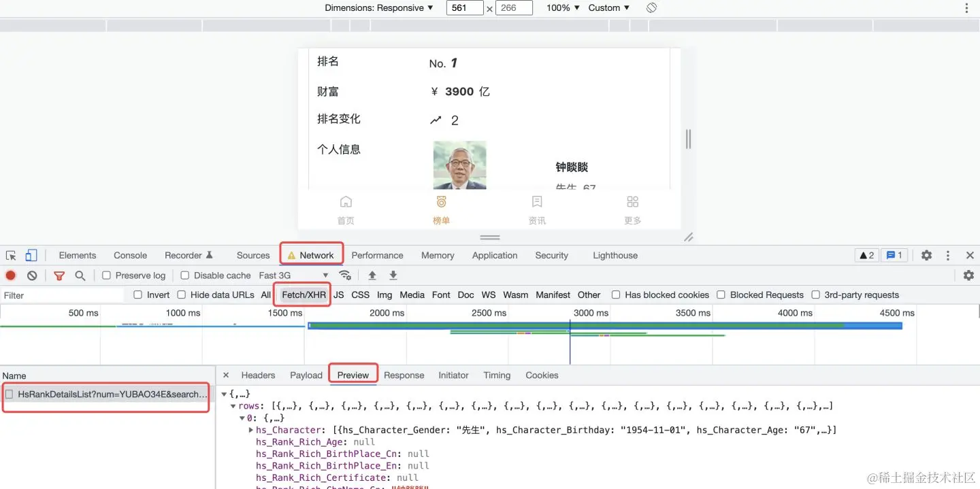Switch to the Elements tab
Screen dimensions: 980x489
click(x=78, y=255)
